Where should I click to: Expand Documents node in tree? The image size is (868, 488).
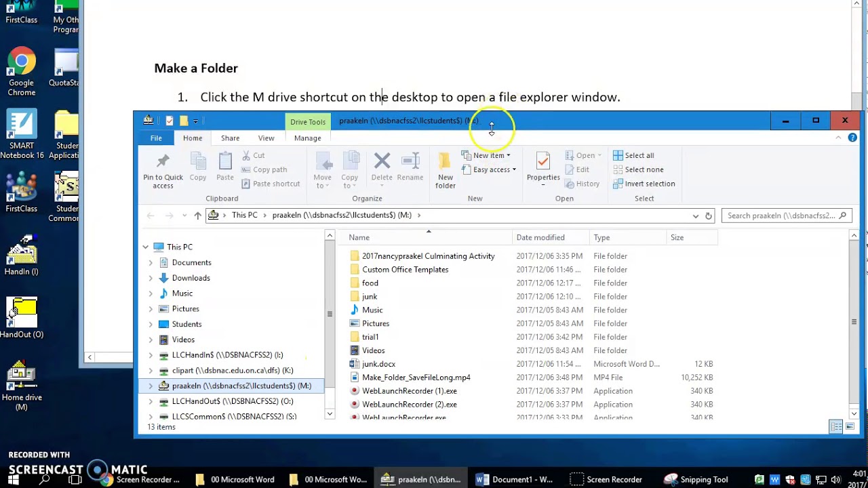[151, 262]
